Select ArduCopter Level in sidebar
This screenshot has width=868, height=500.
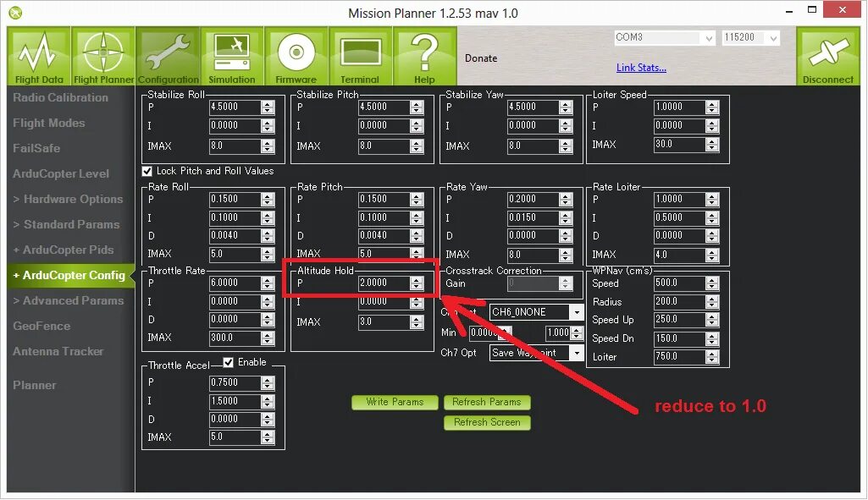click(x=61, y=173)
